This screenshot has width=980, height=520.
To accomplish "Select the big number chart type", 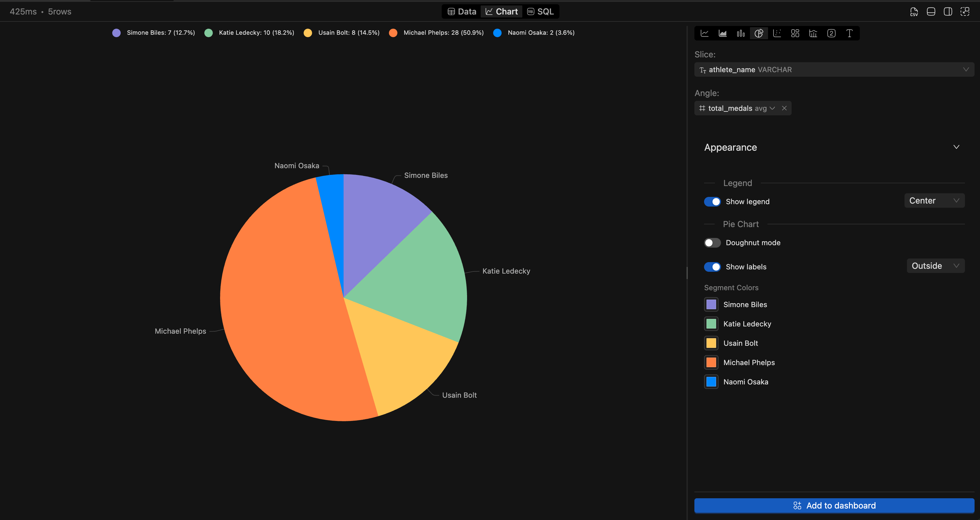I will pos(831,33).
